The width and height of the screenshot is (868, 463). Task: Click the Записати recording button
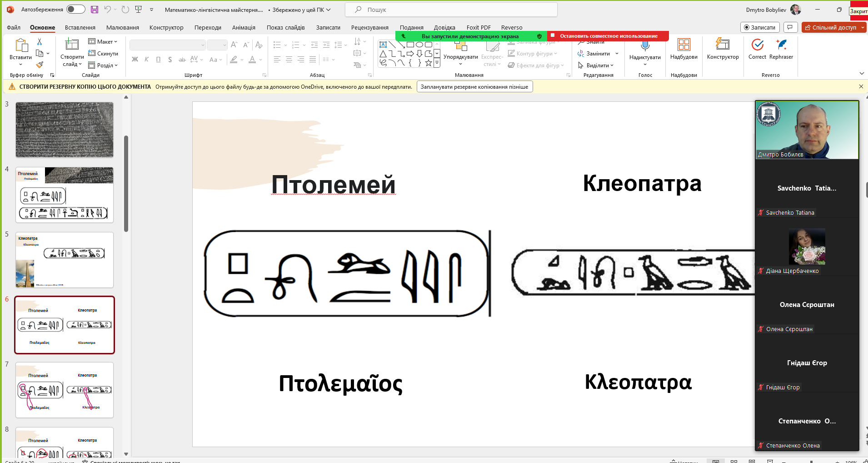click(760, 27)
